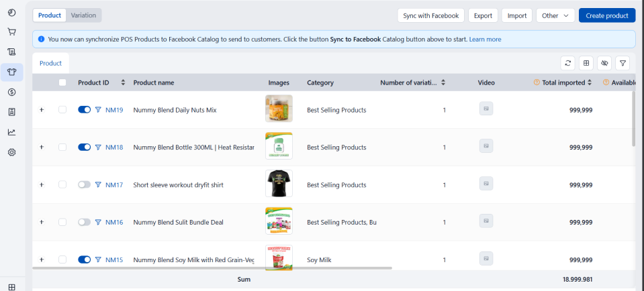Open the Other dropdown menu
The image size is (644, 291).
click(x=555, y=15)
